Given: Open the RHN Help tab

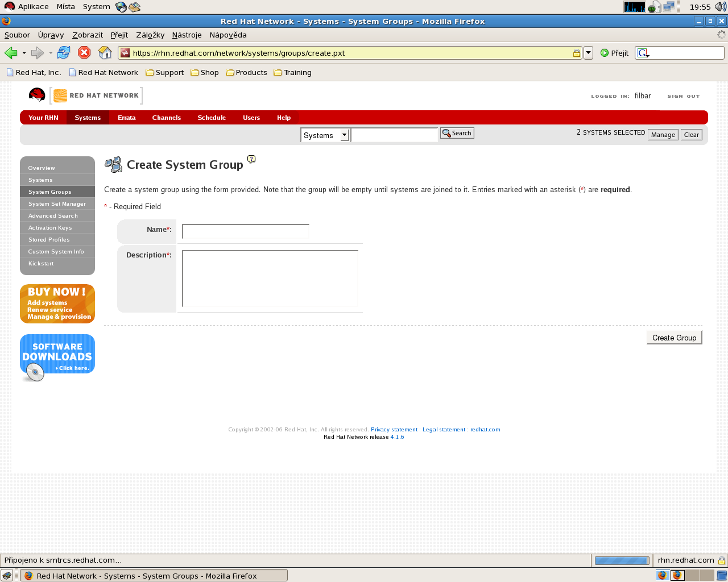Looking at the screenshot, I should click(x=284, y=118).
